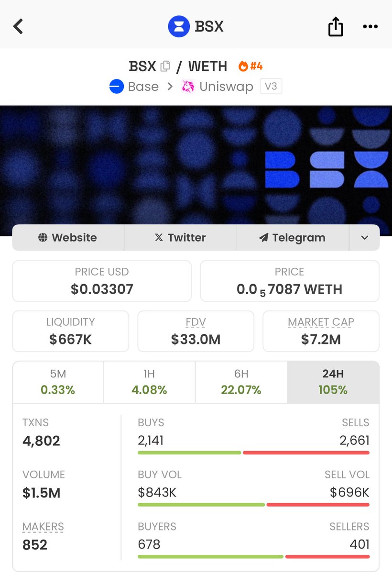
Task: Copy the BSX token address icon
Action: click(165, 66)
